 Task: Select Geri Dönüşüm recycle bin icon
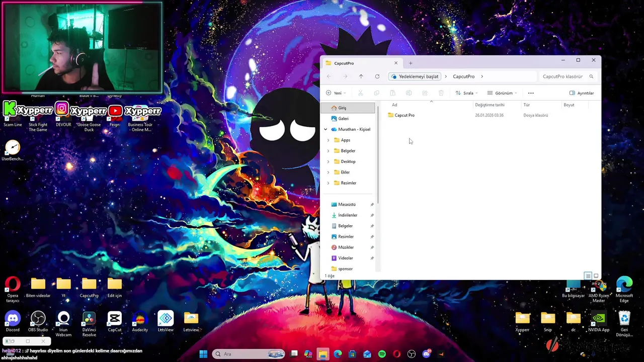point(624,324)
